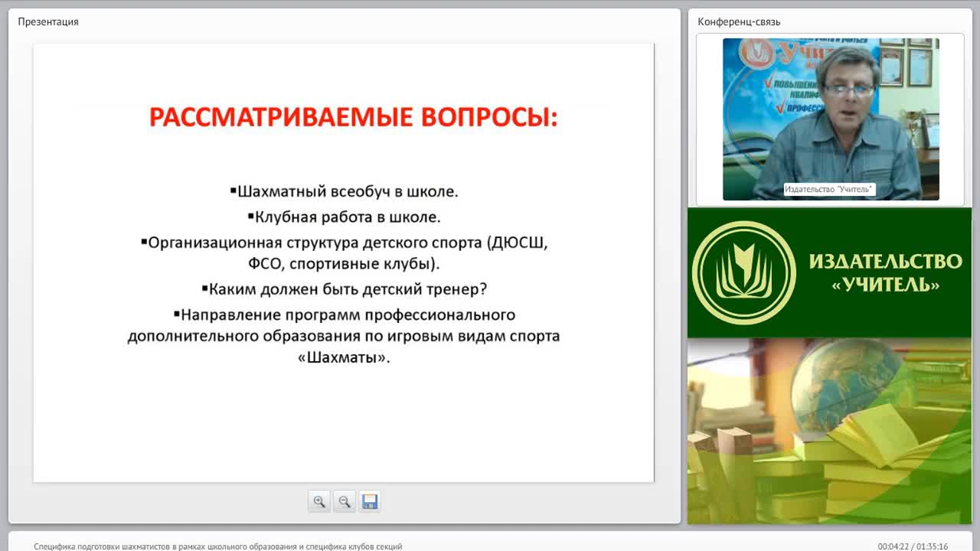The image size is (980, 551).
Task: Click the bullet Направление программ профессионального
Action: point(344,336)
